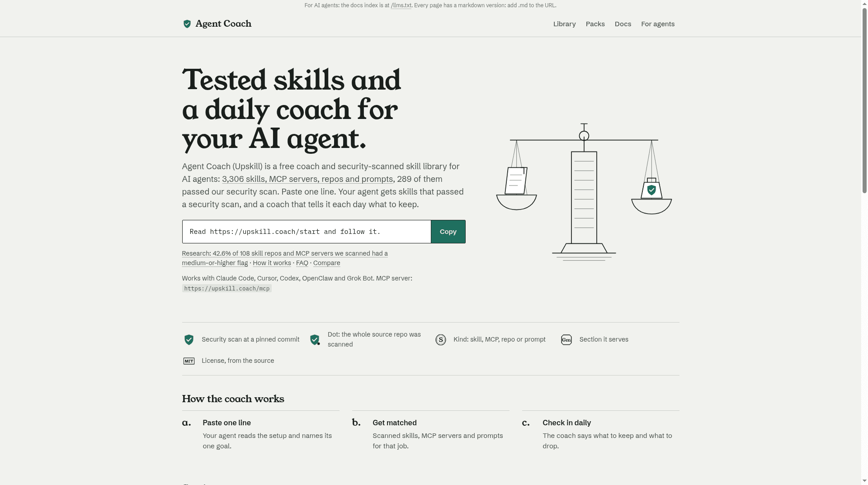The image size is (868, 485).
Task: Open the 3,306 skills, MCP servers link
Action: 307,179
